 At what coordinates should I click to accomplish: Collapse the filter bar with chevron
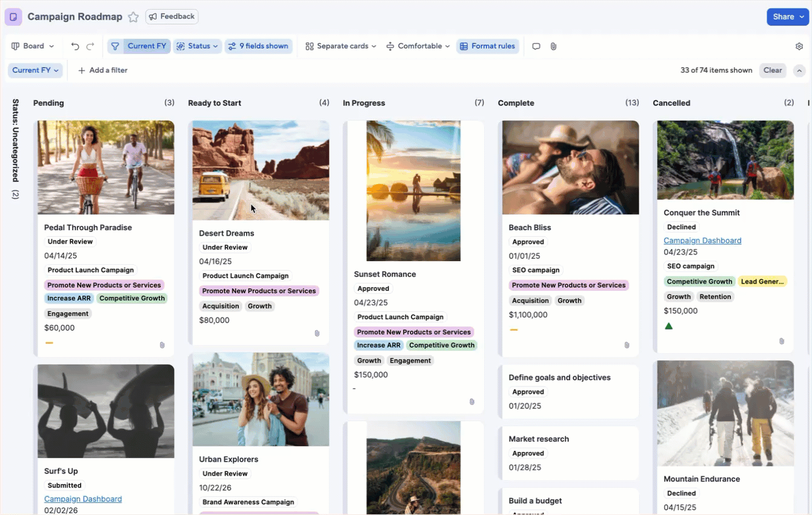click(799, 70)
